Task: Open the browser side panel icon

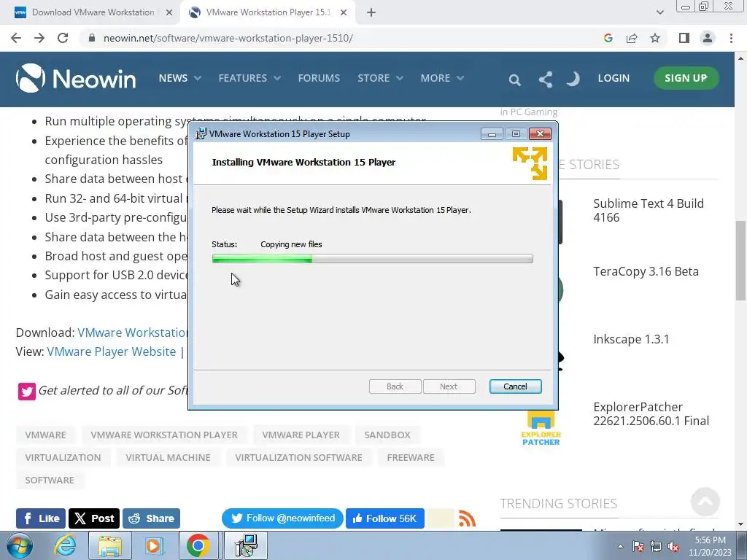Action: pyautogui.click(x=684, y=38)
